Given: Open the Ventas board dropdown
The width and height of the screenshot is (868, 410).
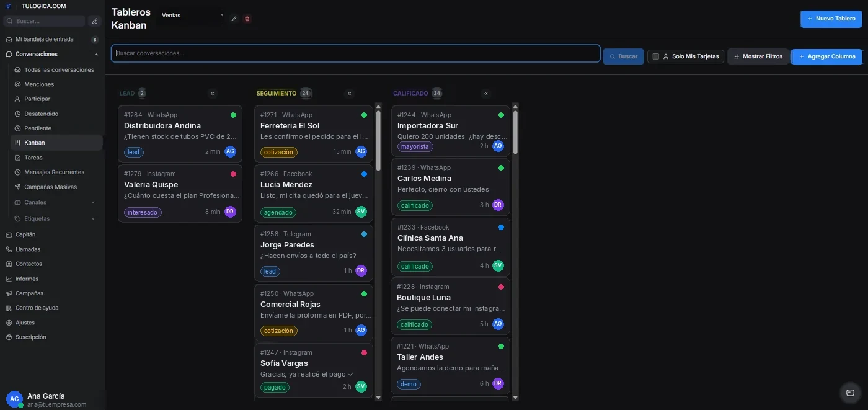Looking at the screenshot, I should [x=192, y=16].
